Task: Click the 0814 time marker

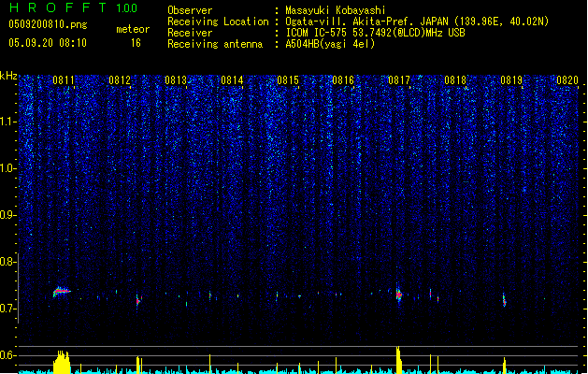Action: click(x=232, y=80)
